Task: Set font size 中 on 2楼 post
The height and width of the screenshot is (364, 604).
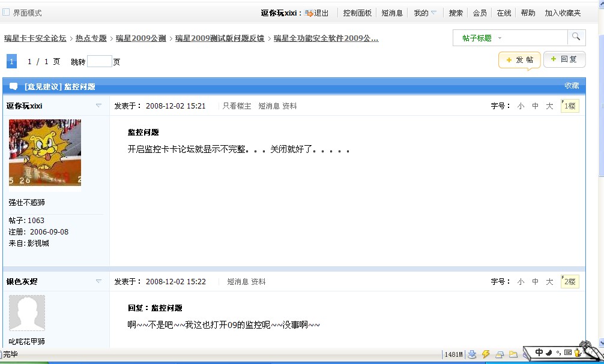Action: point(535,282)
